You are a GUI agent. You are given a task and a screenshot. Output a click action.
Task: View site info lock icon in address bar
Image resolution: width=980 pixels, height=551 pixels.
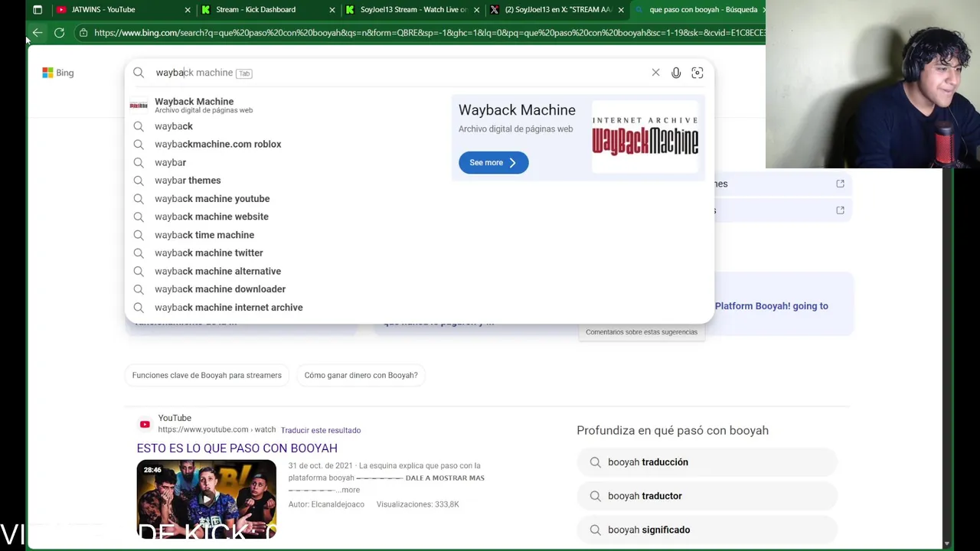(83, 33)
